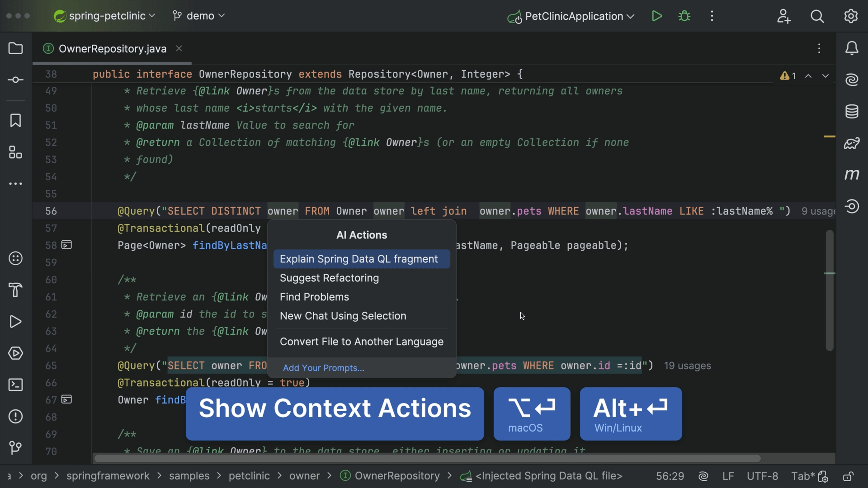Open the Structure tool window
The width and height of the screenshot is (868, 488).
click(16, 152)
